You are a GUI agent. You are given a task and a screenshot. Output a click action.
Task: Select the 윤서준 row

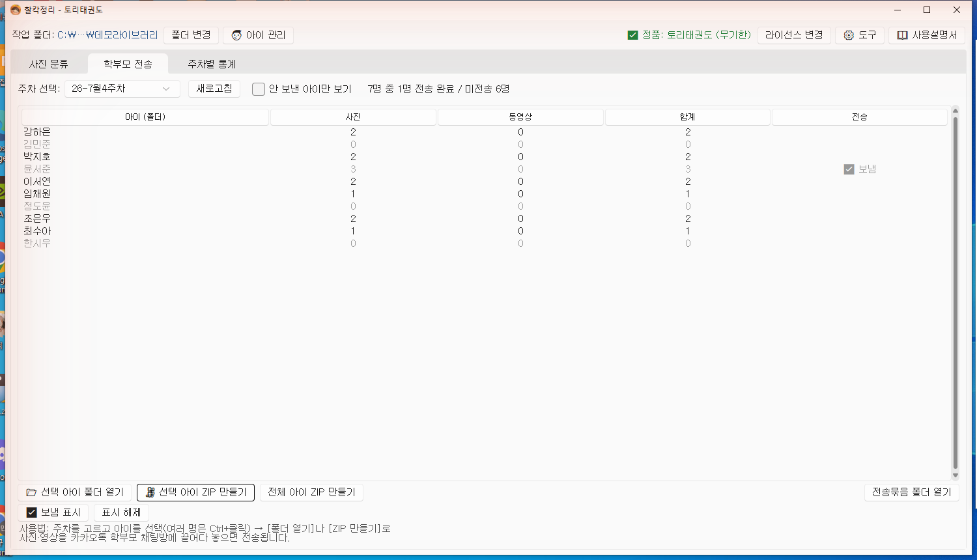click(x=485, y=169)
